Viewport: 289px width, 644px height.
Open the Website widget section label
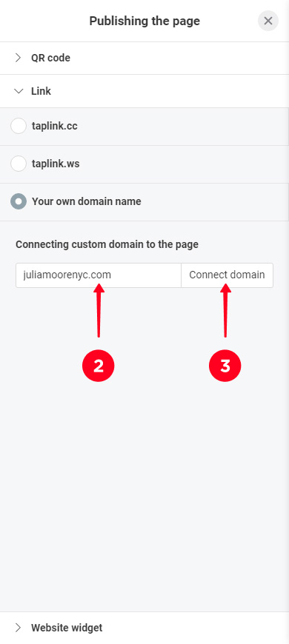point(67,628)
